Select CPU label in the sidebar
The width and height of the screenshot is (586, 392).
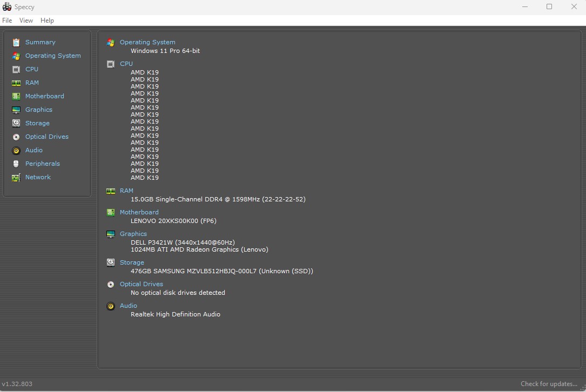32,69
